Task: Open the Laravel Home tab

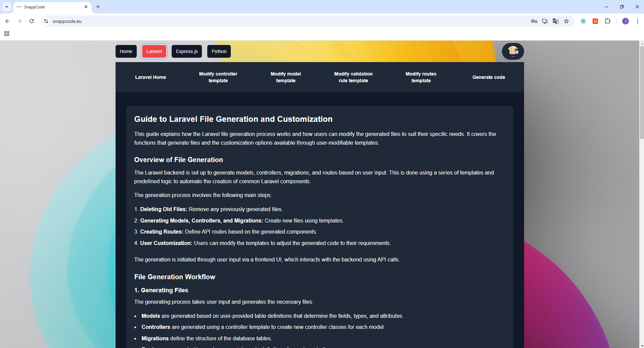Action: tap(151, 77)
